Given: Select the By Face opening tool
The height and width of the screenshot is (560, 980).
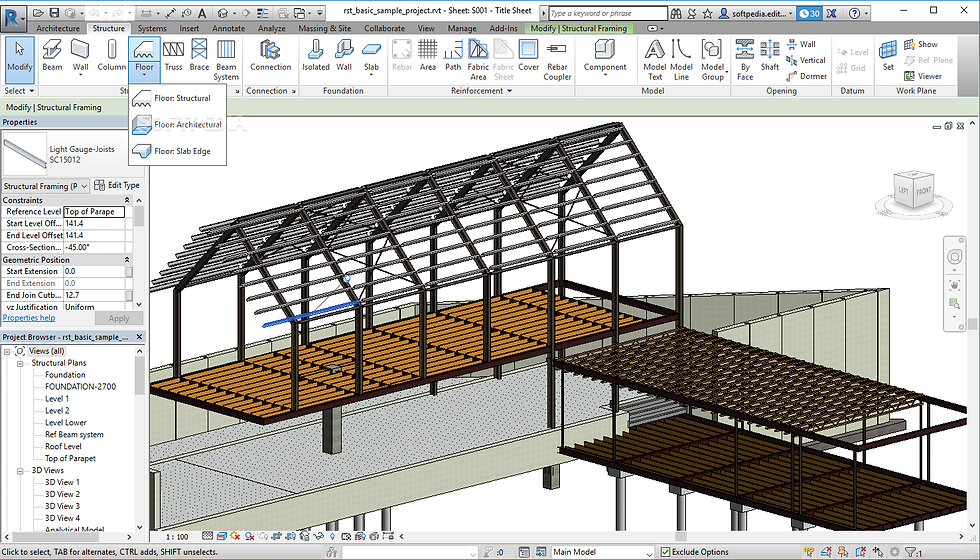Looking at the screenshot, I should point(744,60).
